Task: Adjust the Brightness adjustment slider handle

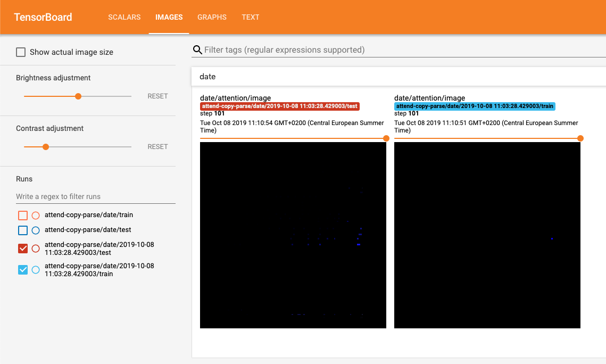Action: pyautogui.click(x=78, y=96)
